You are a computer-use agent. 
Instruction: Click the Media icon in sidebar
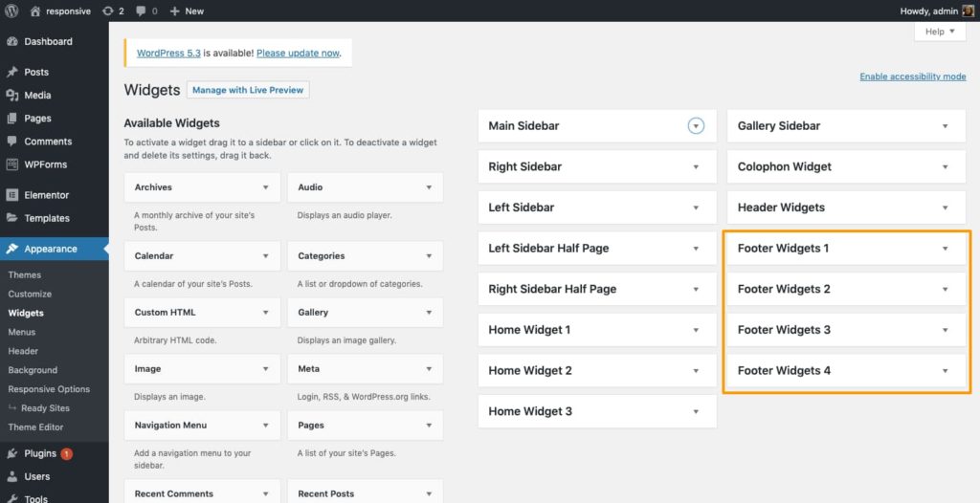click(11, 95)
